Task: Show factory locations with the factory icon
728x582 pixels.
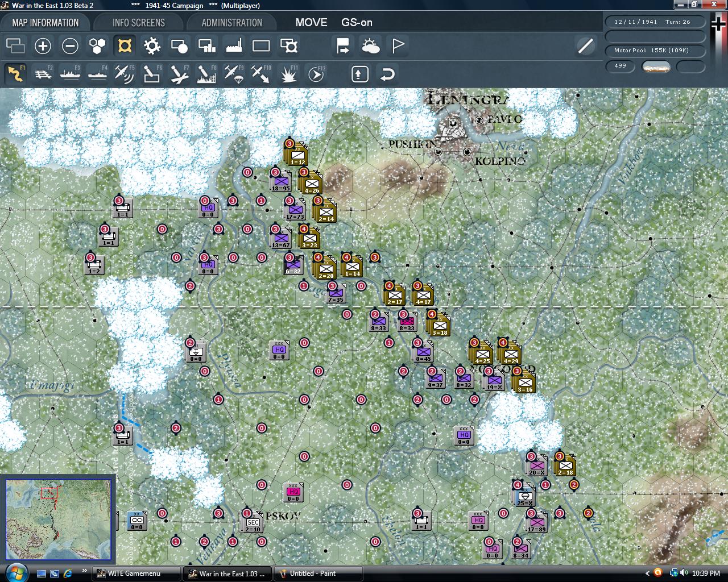Action: pos(235,45)
